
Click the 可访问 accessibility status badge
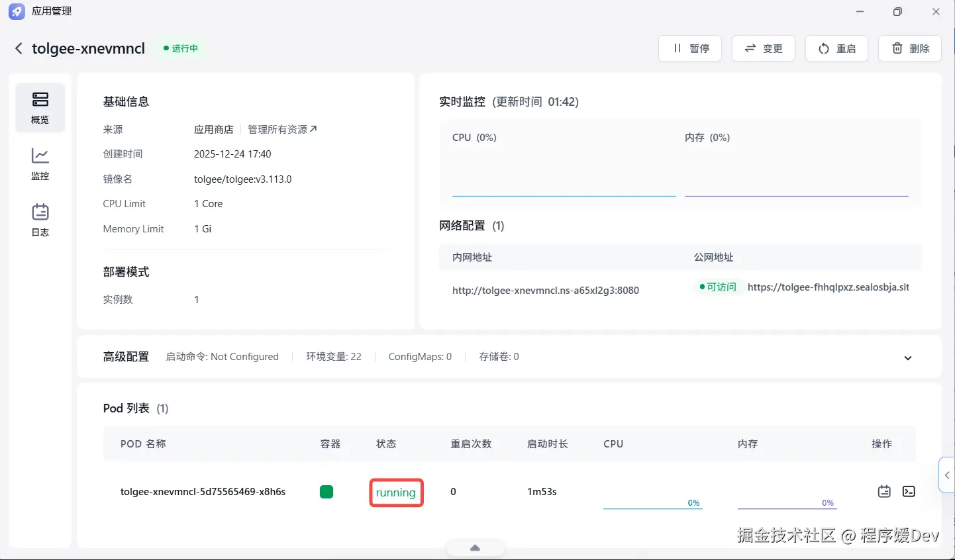pyautogui.click(x=718, y=287)
